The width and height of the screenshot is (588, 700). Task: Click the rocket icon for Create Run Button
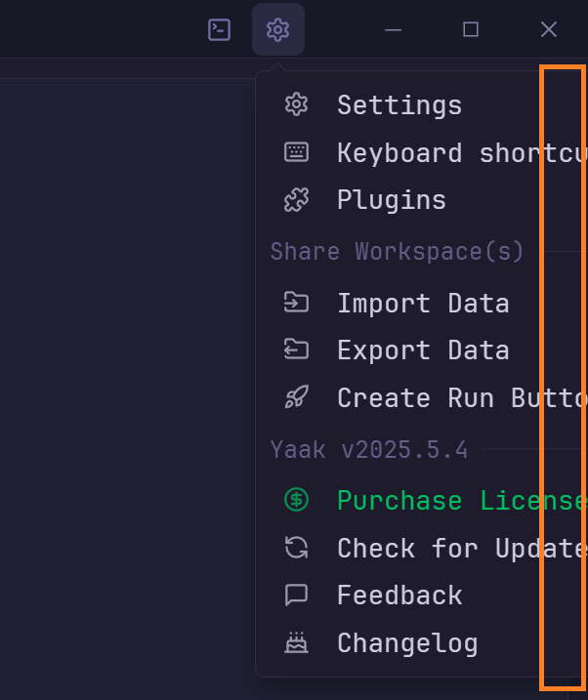tap(296, 397)
